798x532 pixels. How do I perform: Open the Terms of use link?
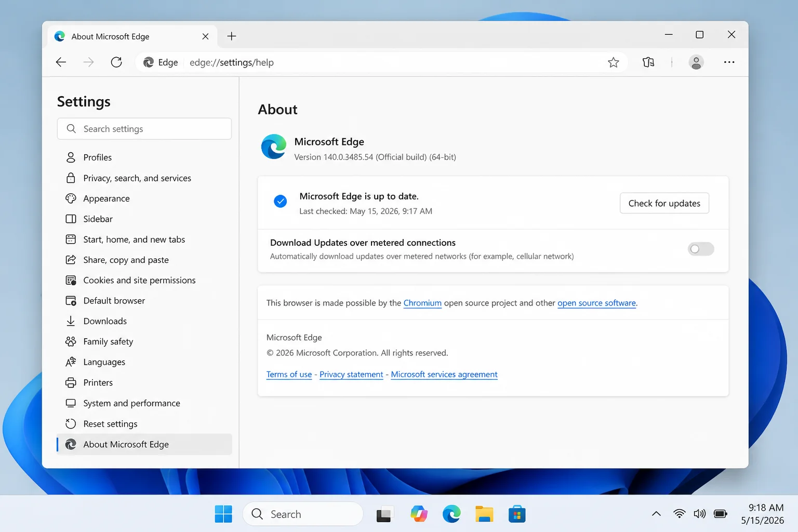coord(289,375)
